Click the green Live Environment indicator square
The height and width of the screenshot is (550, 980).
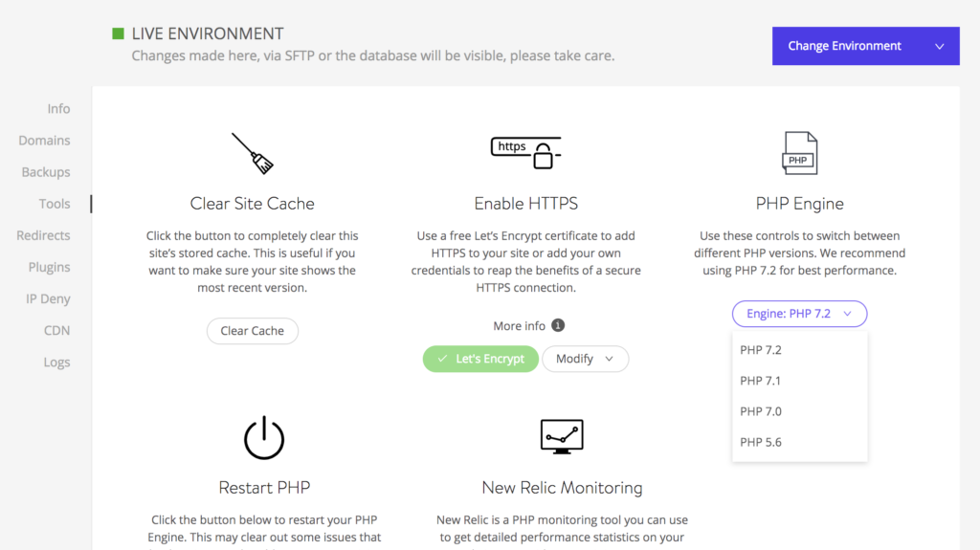(119, 33)
